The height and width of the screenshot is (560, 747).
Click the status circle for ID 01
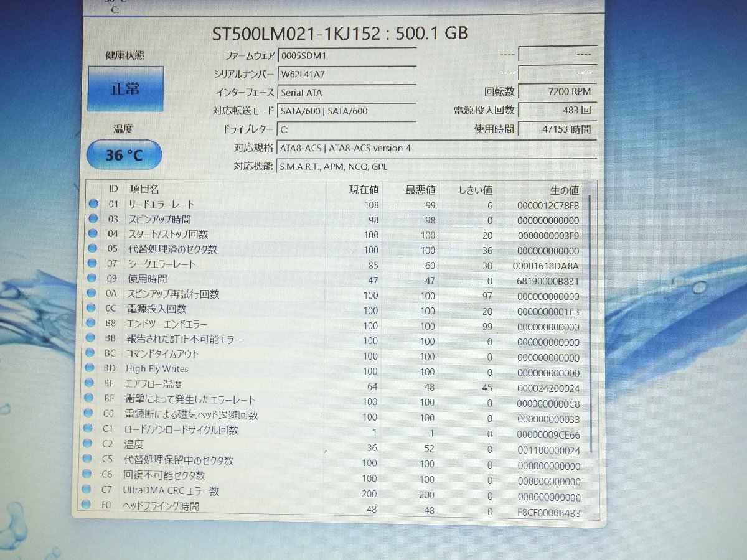click(93, 203)
